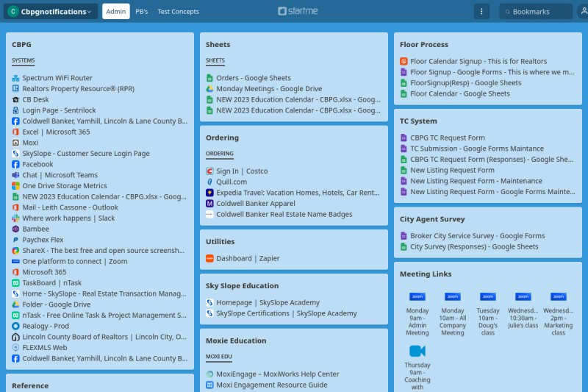Open Tuesday 10am Doug's class link
Image resolution: width=588 pixels, height=392 pixels.
pyautogui.click(x=488, y=313)
